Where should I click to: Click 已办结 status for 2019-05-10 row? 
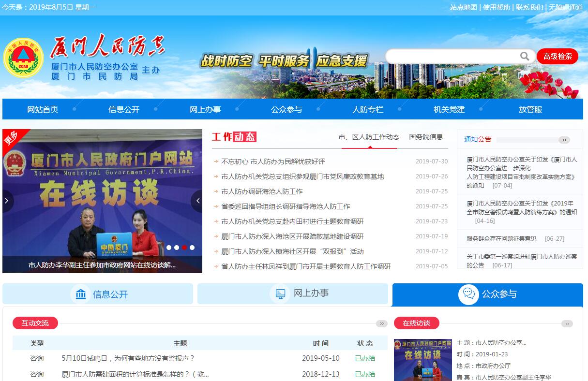[365, 358]
